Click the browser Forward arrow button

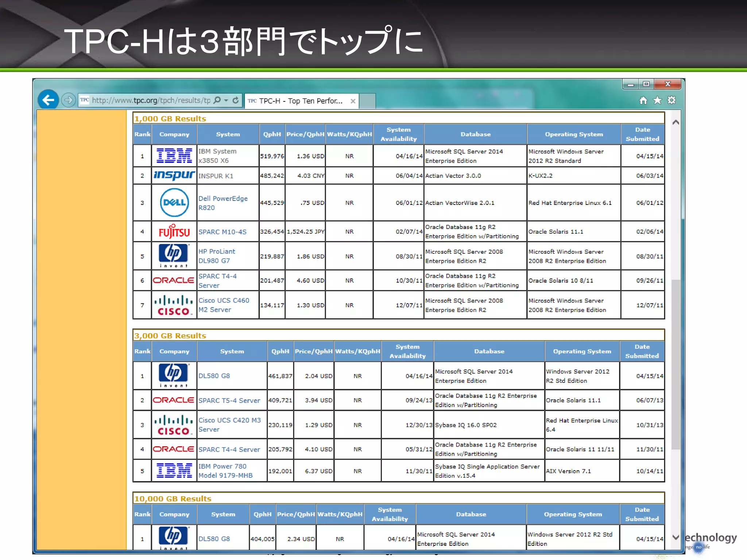pyautogui.click(x=68, y=100)
